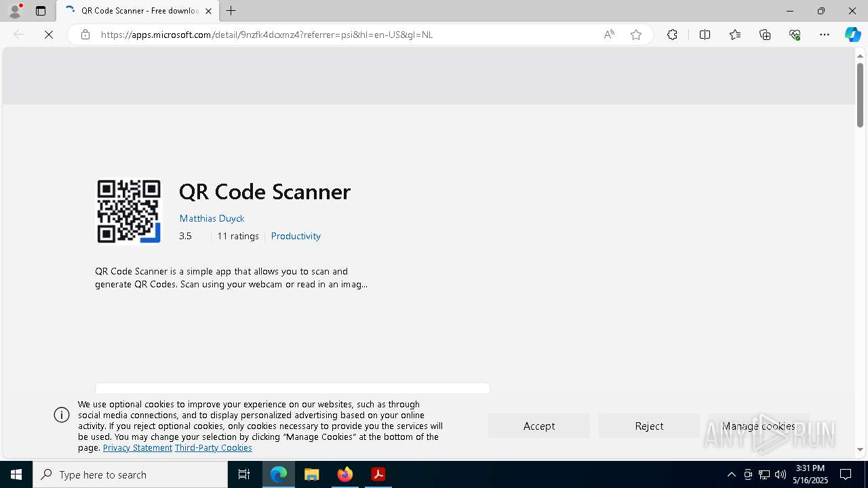Open publisher Matthias Duyck link
The width and height of the screenshot is (868, 488).
click(x=212, y=218)
